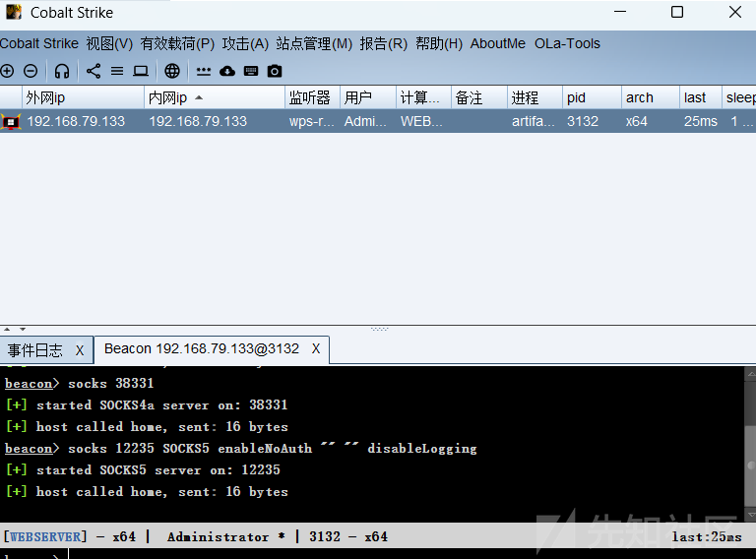756x559 pixels.
Task: Expand split pane with down arrow
Action: point(23,329)
